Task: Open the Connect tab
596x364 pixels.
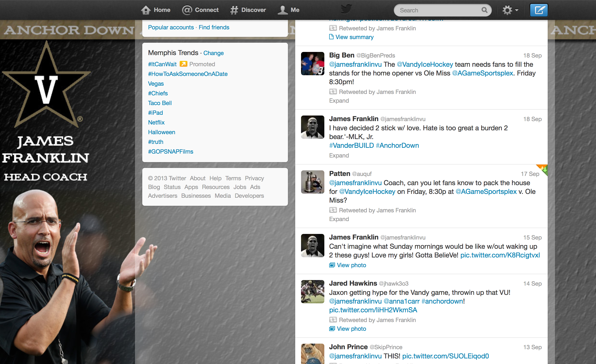Action: coord(200,10)
